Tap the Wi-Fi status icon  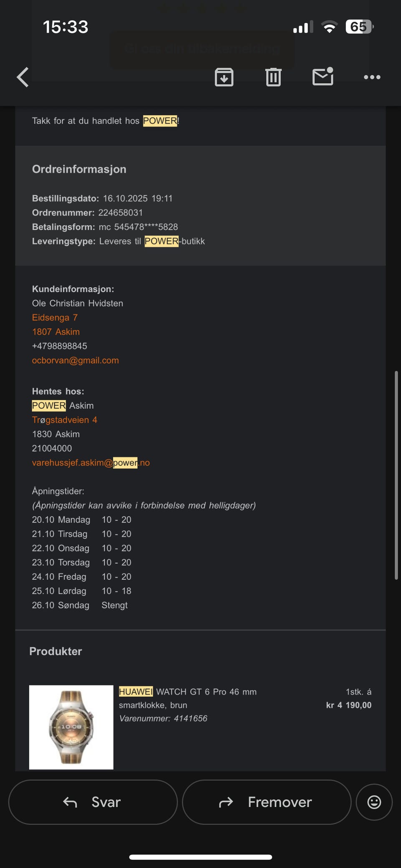point(329,27)
